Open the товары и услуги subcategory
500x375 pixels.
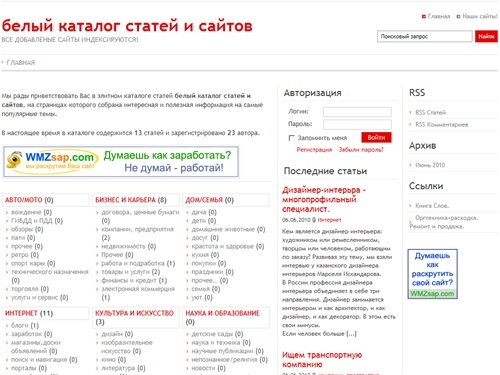coord(126,272)
